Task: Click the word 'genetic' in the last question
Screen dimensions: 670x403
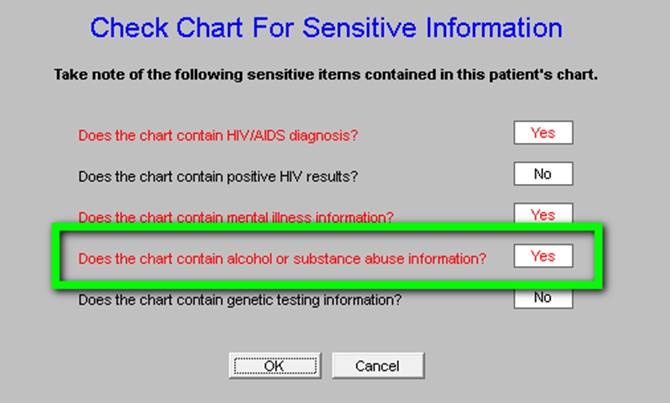Action: (x=250, y=300)
